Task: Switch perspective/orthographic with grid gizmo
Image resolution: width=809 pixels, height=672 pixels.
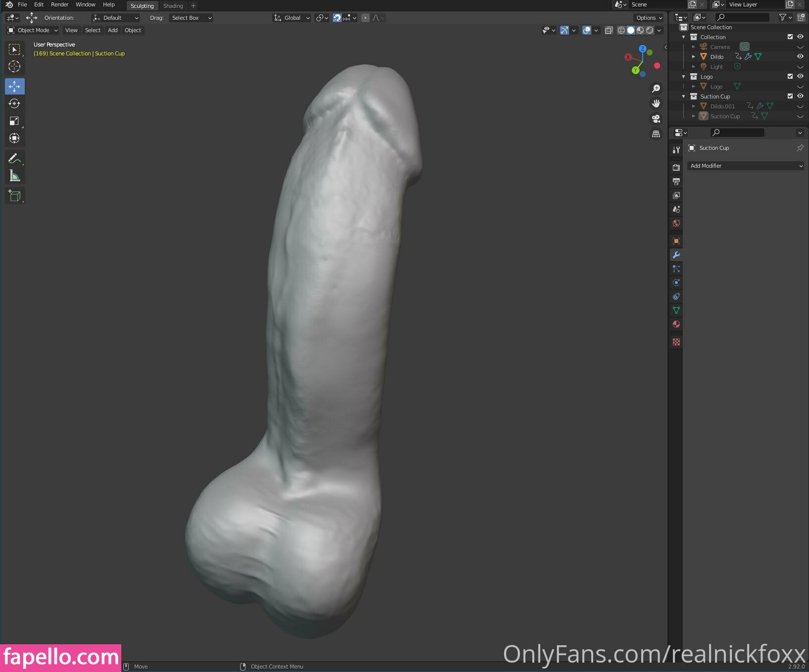Action: click(x=656, y=134)
